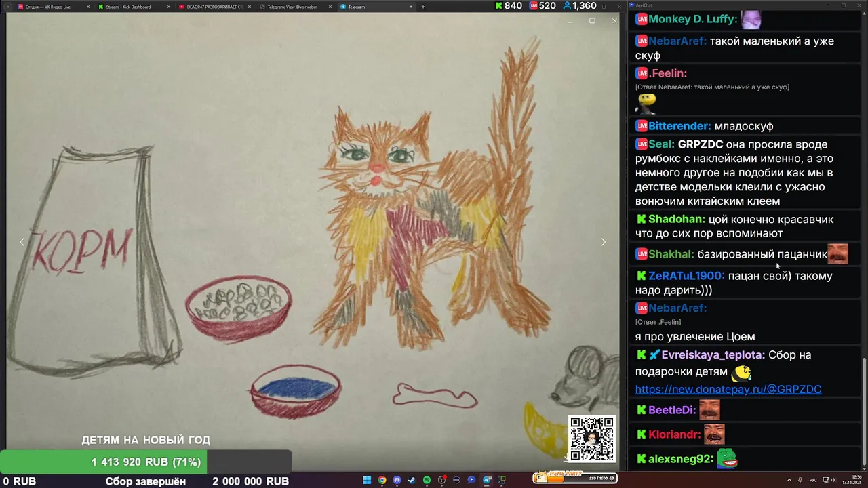Click the 1 413 920 RUB progress bar

click(146, 462)
